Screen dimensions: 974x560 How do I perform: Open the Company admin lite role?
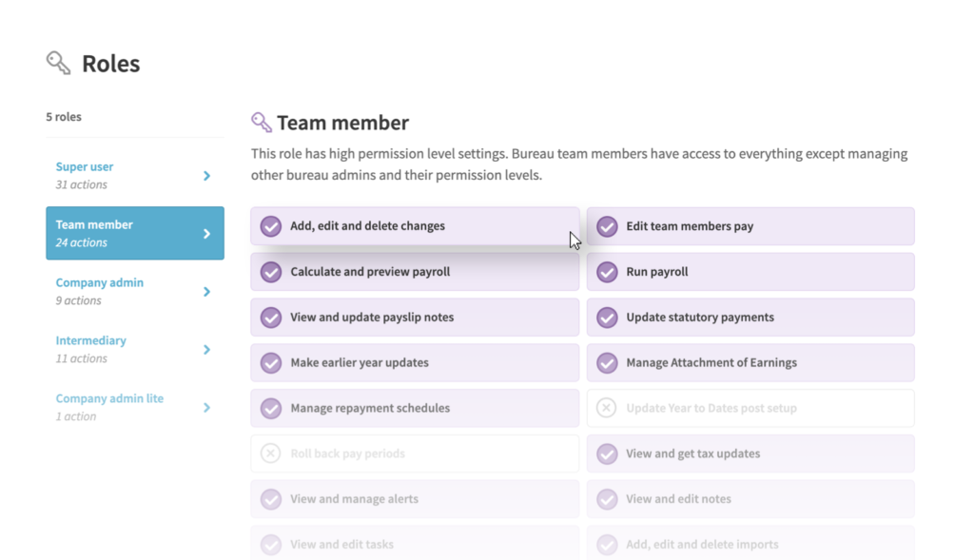pos(134,407)
